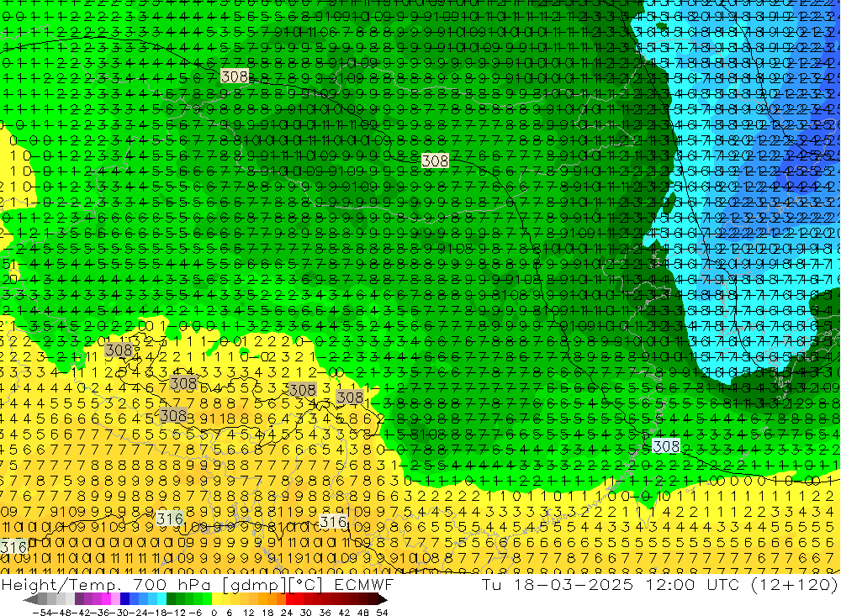Click the forecast step "(12+120)"
Image resolution: width=841 pixels, height=616 pixels.
tap(795, 585)
